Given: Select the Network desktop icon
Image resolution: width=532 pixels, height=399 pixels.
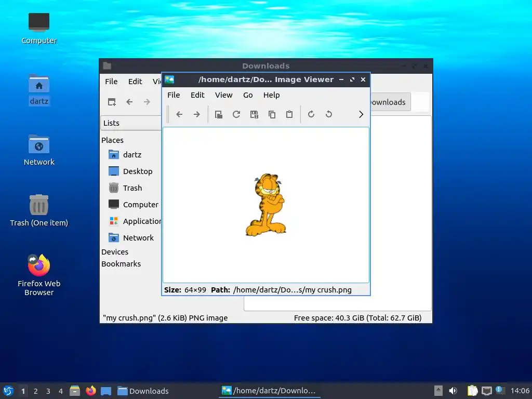Looking at the screenshot, I should pyautogui.click(x=38, y=150).
